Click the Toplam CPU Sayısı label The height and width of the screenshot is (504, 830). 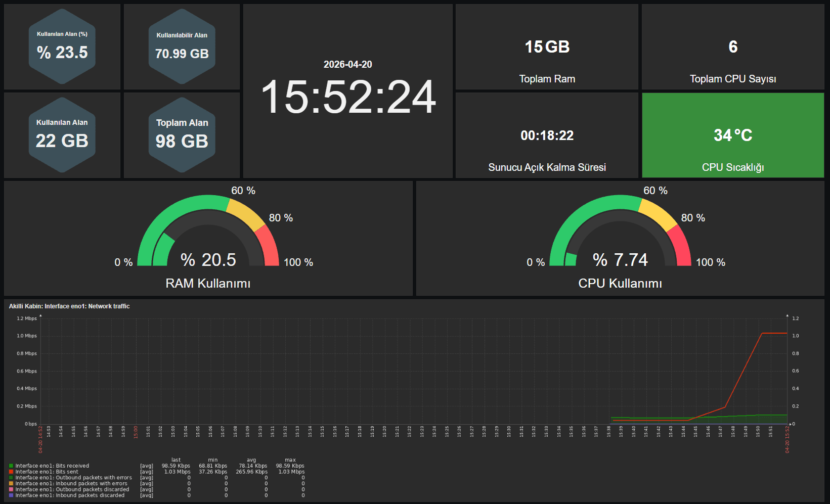(733, 79)
